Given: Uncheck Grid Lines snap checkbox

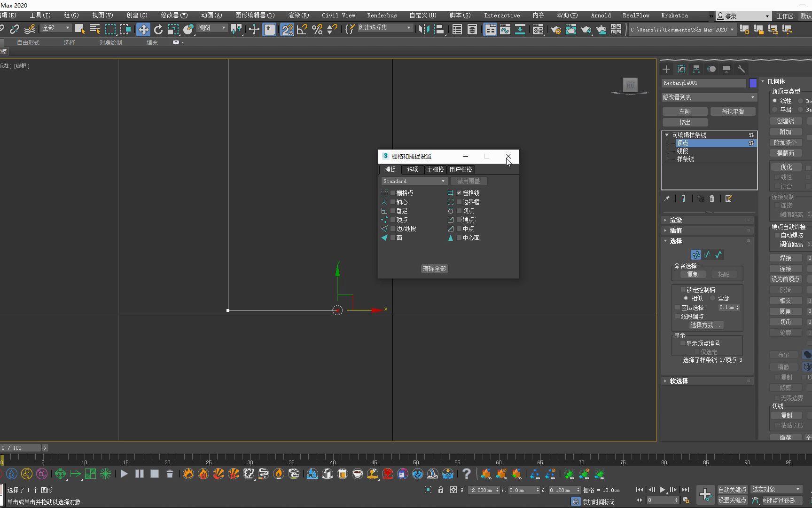Looking at the screenshot, I should pos(459,193).
